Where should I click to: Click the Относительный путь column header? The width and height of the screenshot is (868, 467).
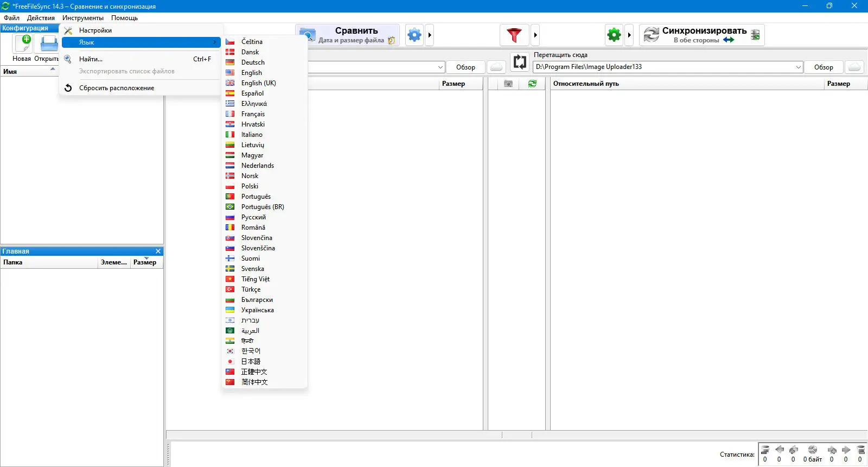click(687, 84)
